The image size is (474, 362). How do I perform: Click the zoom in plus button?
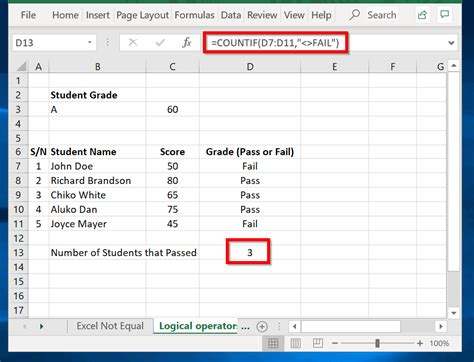(420, 343)
